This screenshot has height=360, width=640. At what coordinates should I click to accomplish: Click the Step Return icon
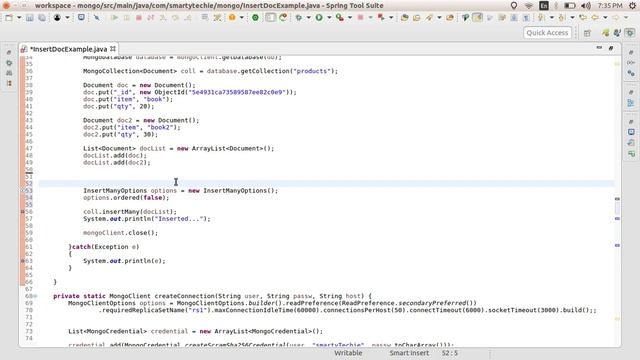click(188, 18)
